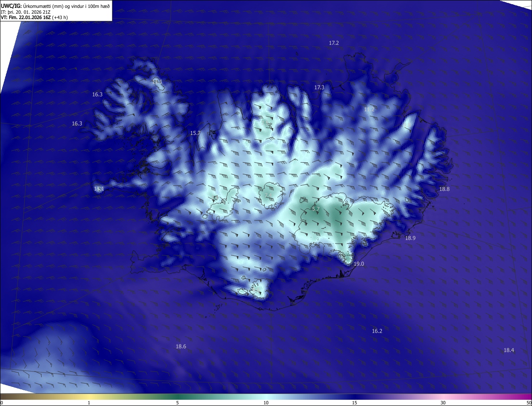
Task: Click the pink colour near legend tick 30
Action: click(443, 397)
